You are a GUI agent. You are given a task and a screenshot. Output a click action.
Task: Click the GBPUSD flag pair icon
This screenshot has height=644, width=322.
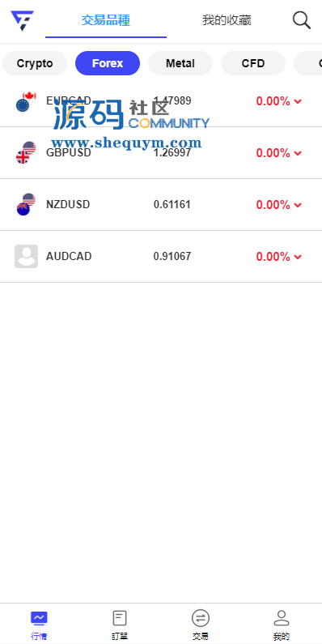coord(26,153)
